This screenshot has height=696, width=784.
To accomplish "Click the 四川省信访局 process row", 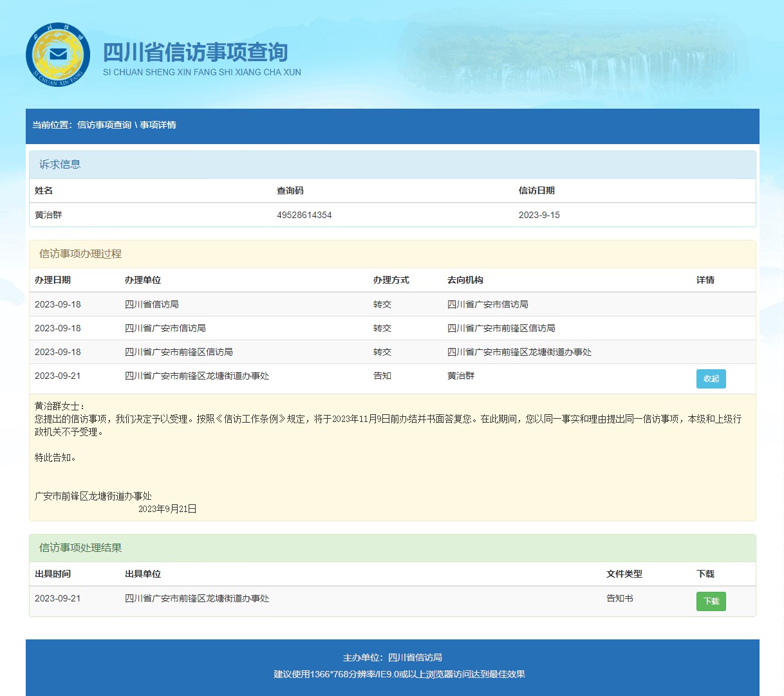I will (152, 304).
